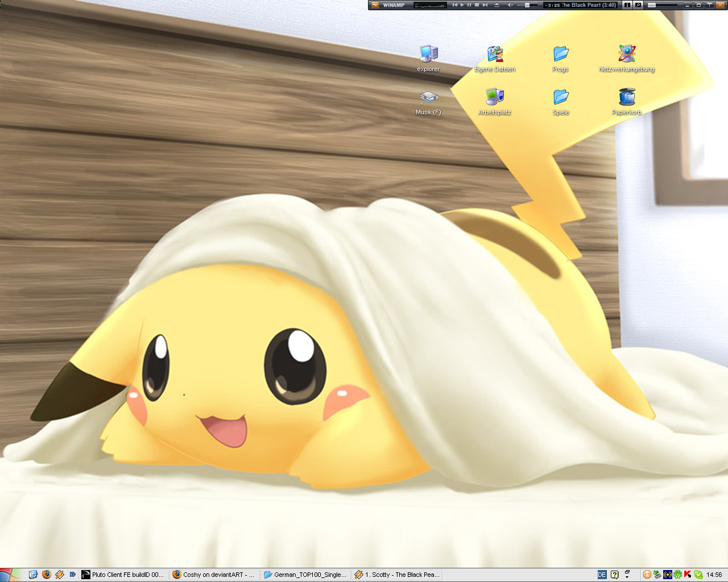Toggle the Winamp time display -3:25
The height and width of the screenshot is (582, 728).
552,5
